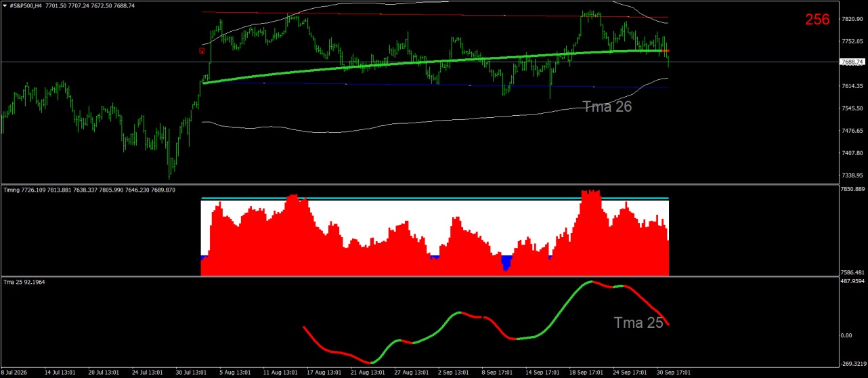Click the 24 Sep 17:01 time label
The height and width of the screenshot is (378, 868).
point(631,373)
